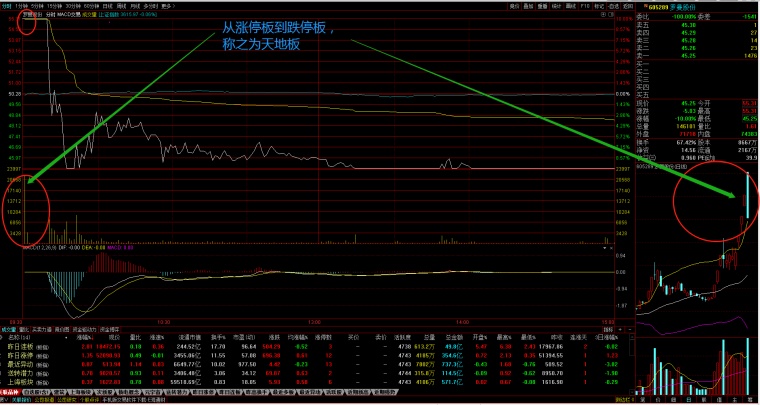
Task: Expand the 更多 periods menu
Action: 168,6
